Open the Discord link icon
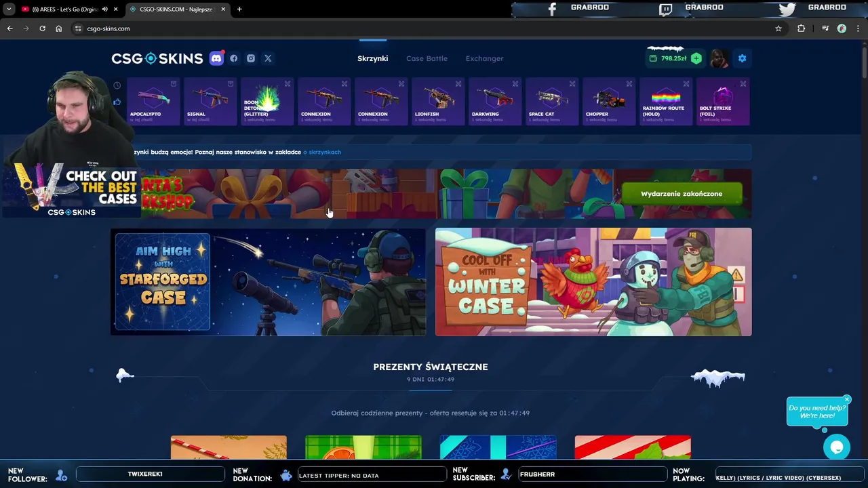 tap(216, 58)
